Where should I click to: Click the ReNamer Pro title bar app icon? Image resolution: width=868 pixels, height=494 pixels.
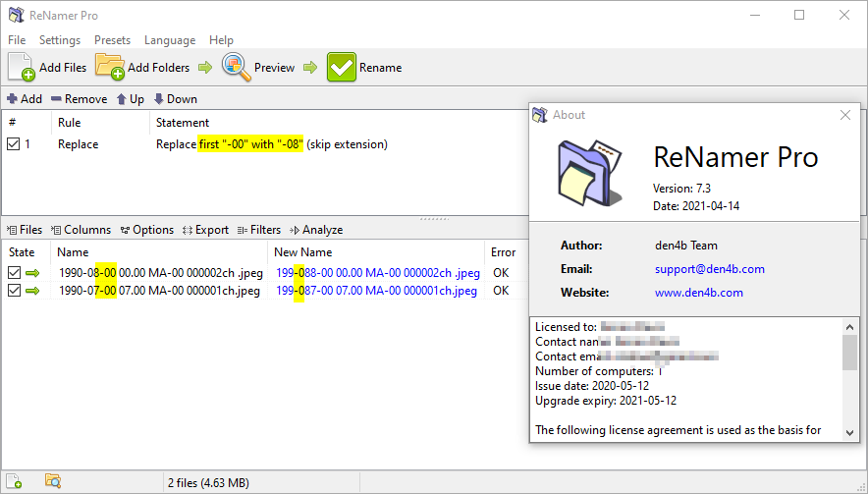coord(17,16)
